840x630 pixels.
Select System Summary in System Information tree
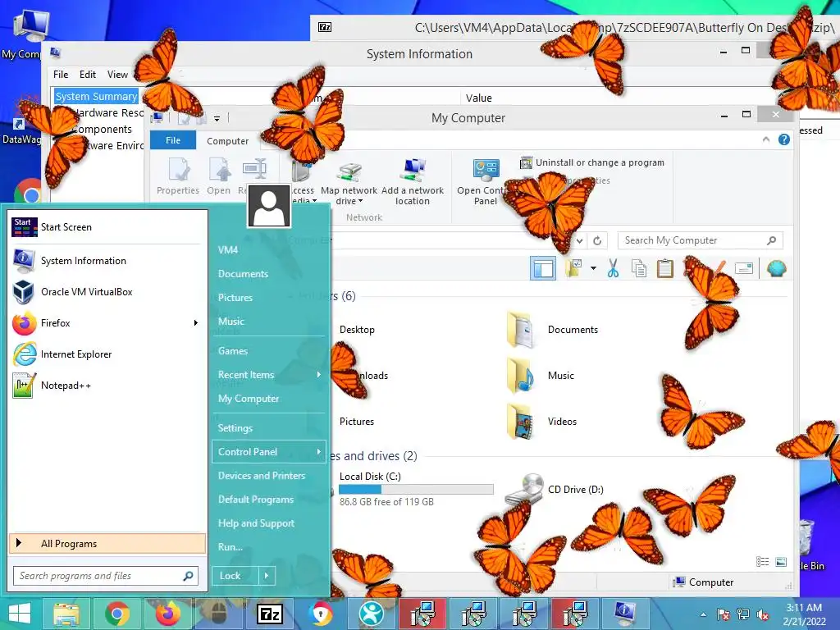(97, 97)
